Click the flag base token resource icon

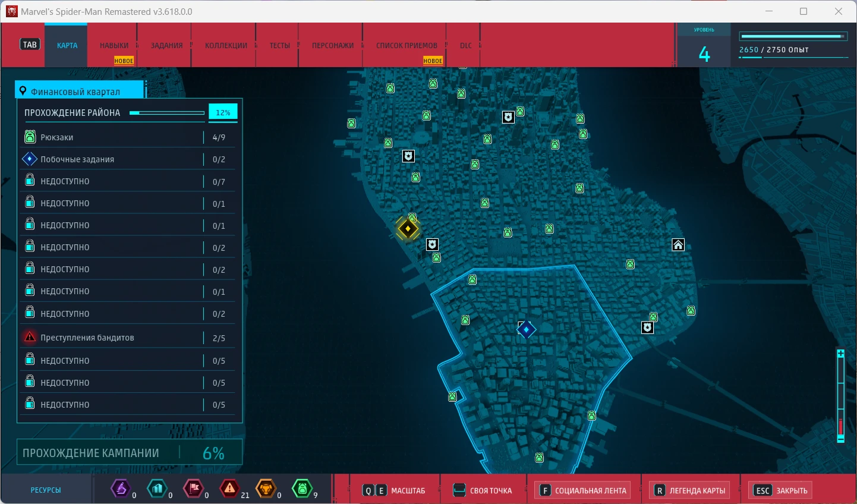194,489
